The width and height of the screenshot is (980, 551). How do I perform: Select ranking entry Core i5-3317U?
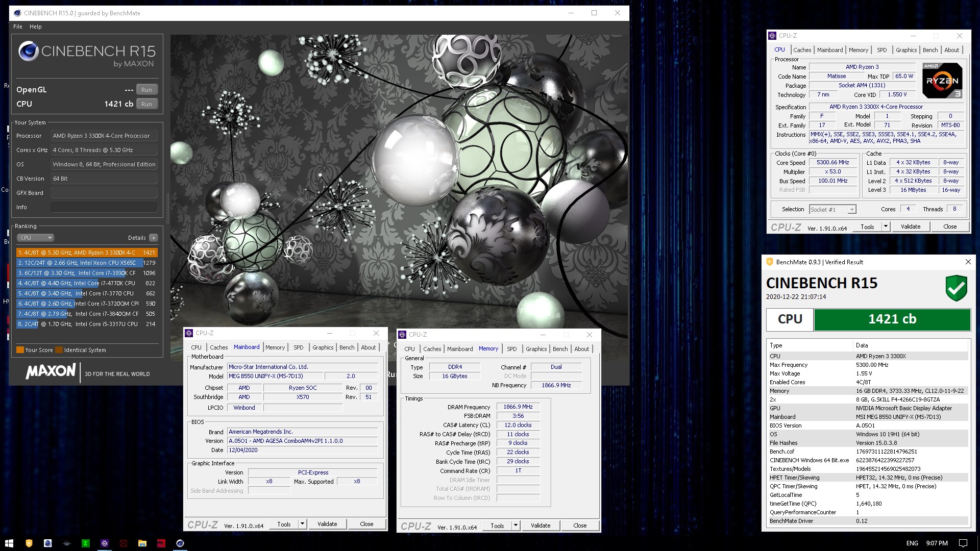(87, 324)
